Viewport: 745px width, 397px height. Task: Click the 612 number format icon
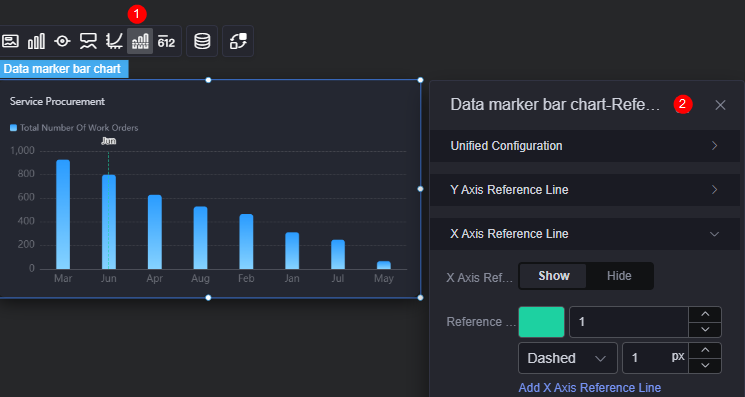(x=166, y=41)
